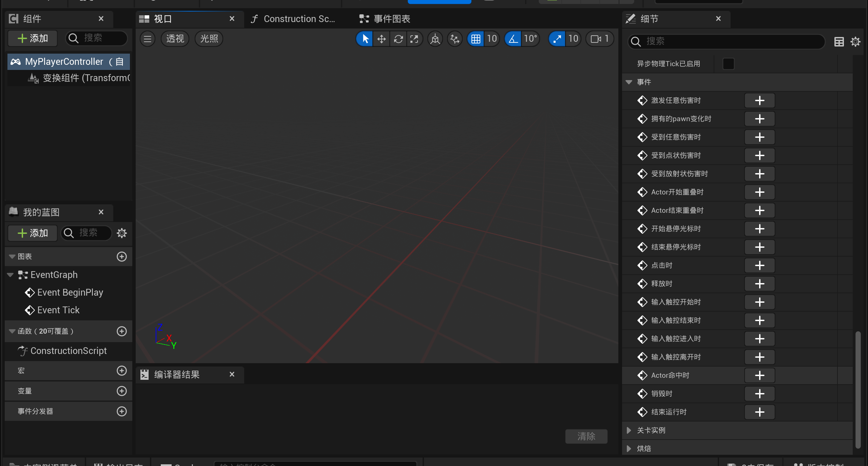Image resolution: width=868 pixels, height=466 pixels.
Task: Switch to the 事件图表 tab
Action: click(x=385, y=19)
